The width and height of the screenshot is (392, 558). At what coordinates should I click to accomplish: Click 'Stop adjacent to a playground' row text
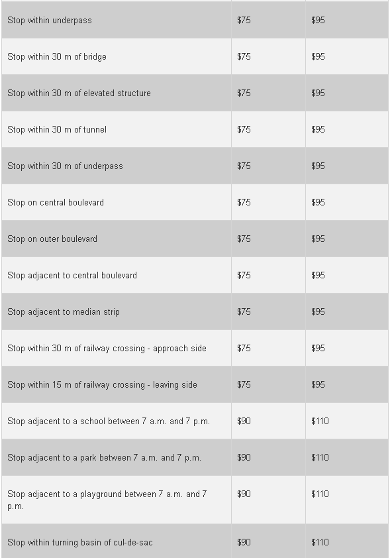[107, 500]
